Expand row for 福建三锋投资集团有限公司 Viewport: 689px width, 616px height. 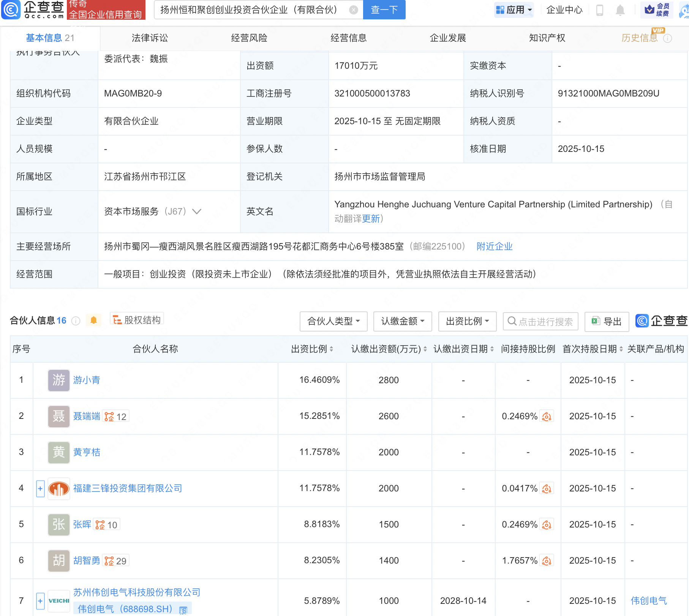click(40, 488)
